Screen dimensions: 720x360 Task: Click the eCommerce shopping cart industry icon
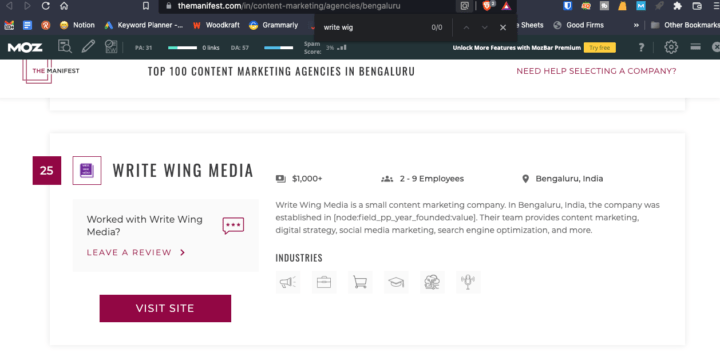[x=360, y=282]
